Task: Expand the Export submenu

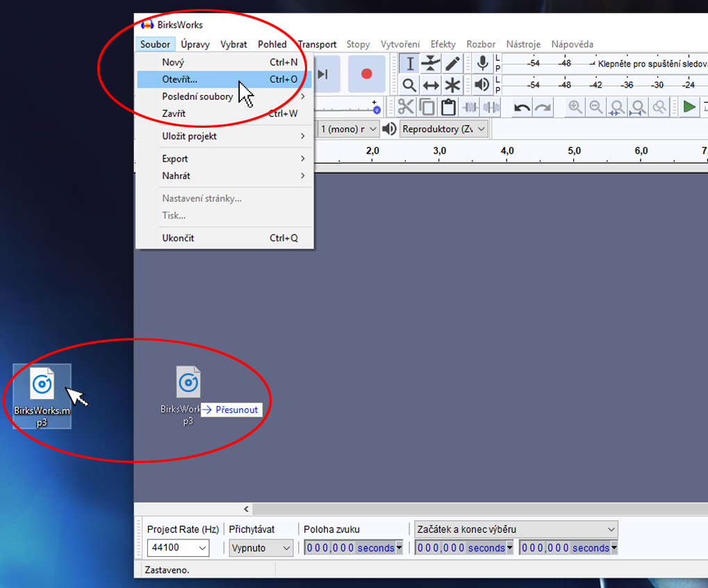Action: (x=224, y=159)
